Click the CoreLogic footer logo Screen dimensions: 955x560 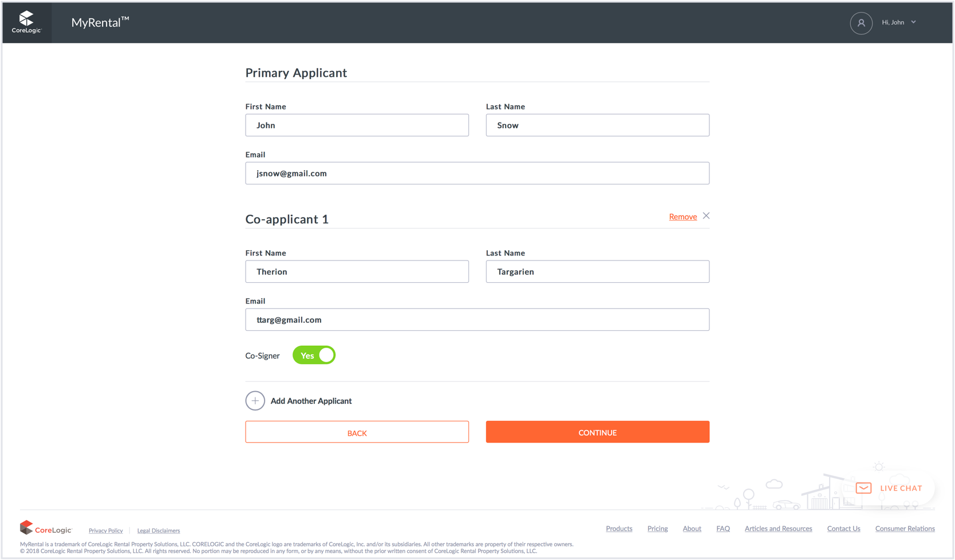[x=46, y=528]
